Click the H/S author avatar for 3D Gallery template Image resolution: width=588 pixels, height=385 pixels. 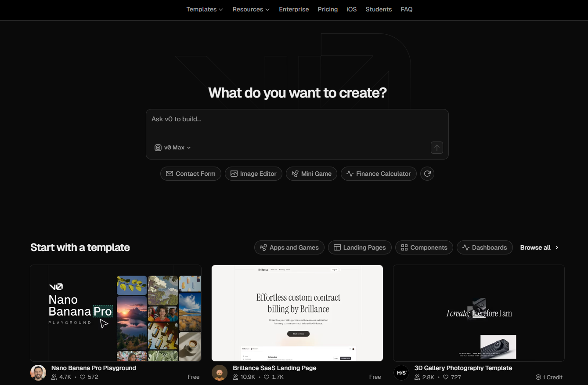pos(401,373)
